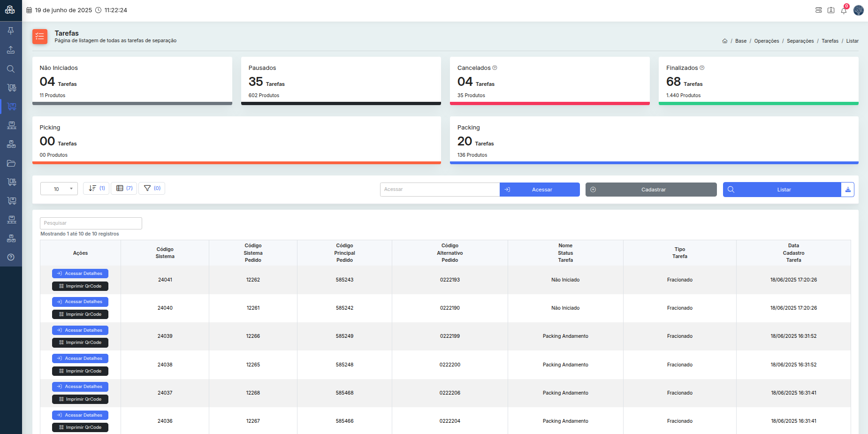Click the pin icon in sidebar
This screenshot has width=868, height=434.
pyautogui.click(x=11, y=31)
